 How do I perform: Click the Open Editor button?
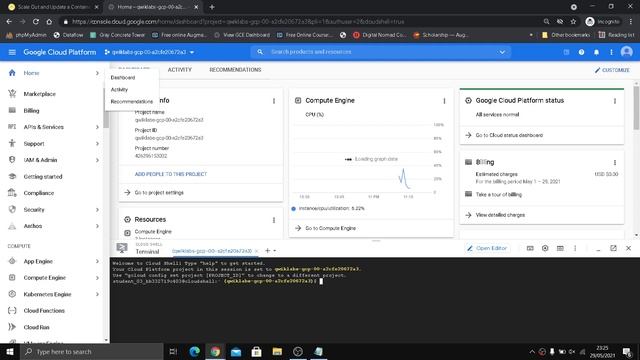click(x=487, y=248)
